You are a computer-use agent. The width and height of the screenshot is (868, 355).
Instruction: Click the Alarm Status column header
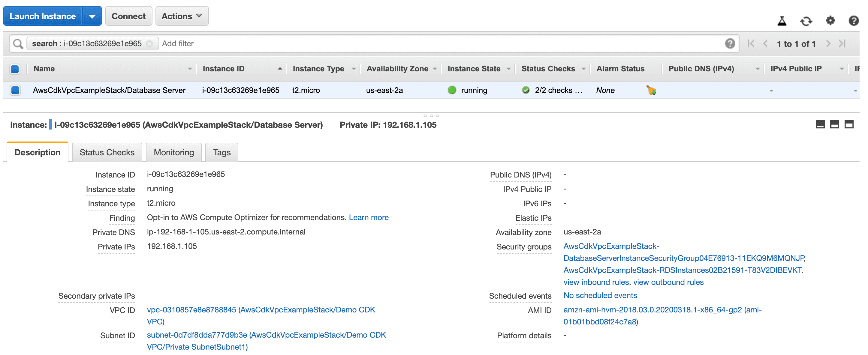620,69
